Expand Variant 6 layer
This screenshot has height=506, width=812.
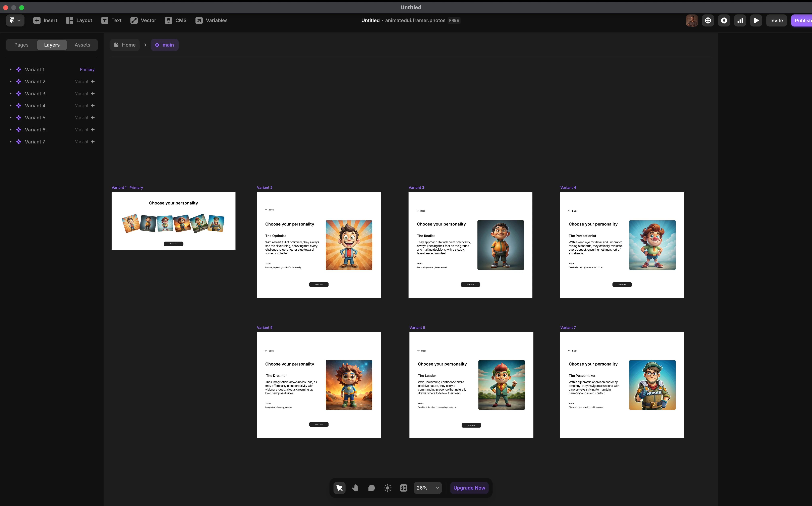coord(11,130)
